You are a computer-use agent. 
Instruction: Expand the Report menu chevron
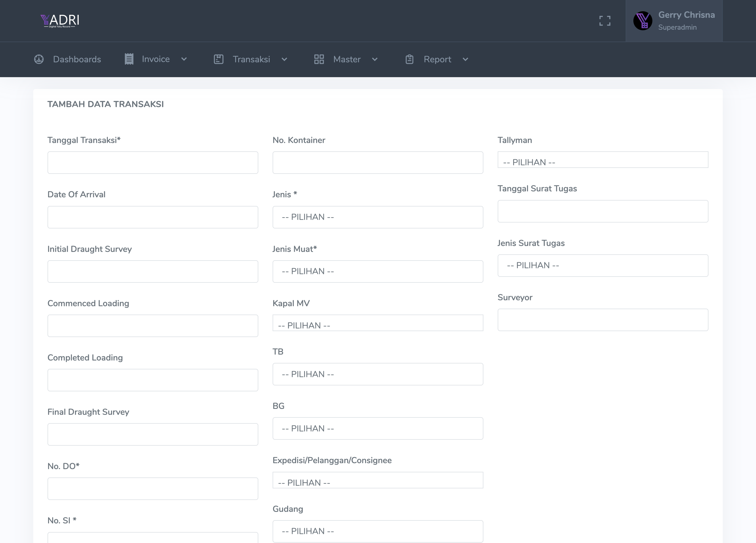(465, 59)
